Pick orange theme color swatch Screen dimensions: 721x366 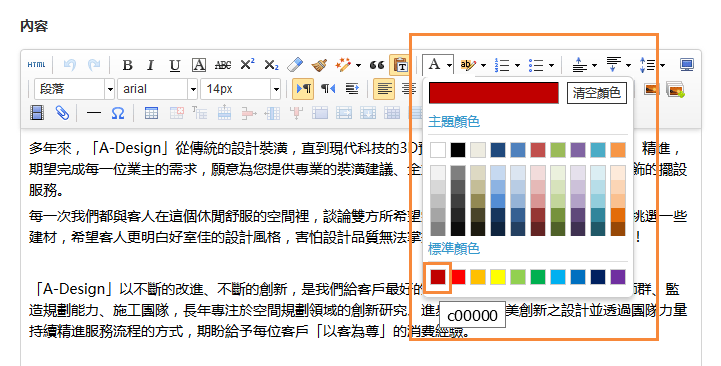tap(618, 150)
